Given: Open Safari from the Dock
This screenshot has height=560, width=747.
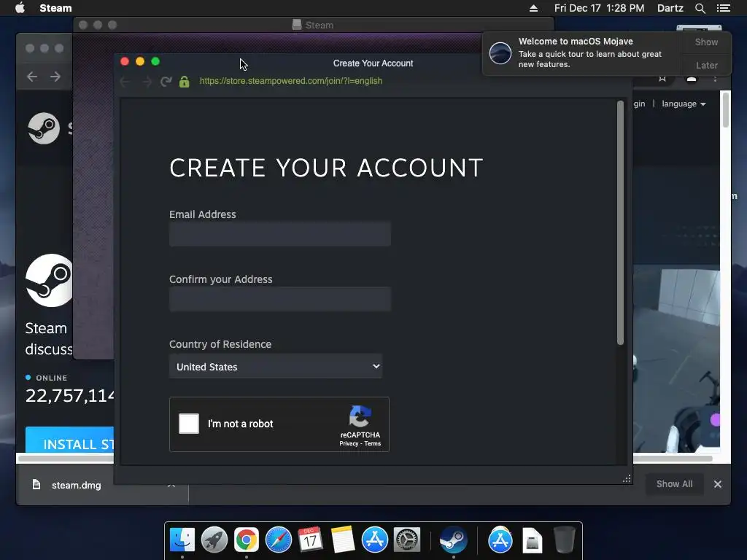Looking at the screenshot, I should [278, 540].
